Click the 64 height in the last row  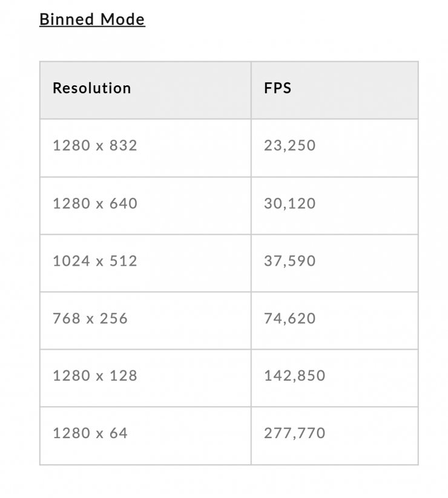click(x=119, y=433)
